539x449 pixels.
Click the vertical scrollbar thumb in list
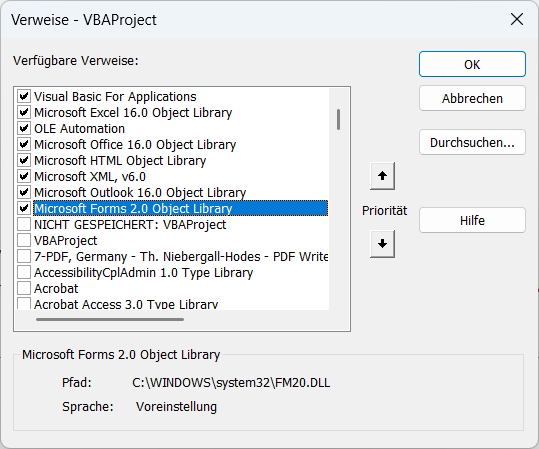tap(339, 120)
